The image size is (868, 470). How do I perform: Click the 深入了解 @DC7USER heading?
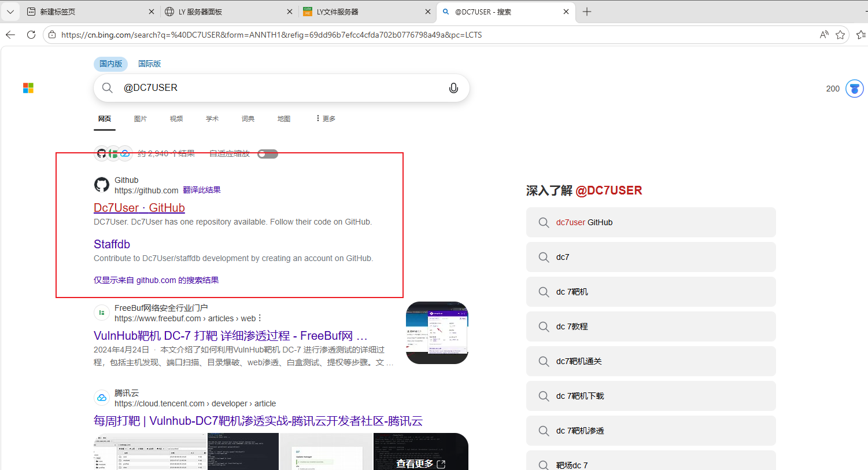[x=584, y=190]
